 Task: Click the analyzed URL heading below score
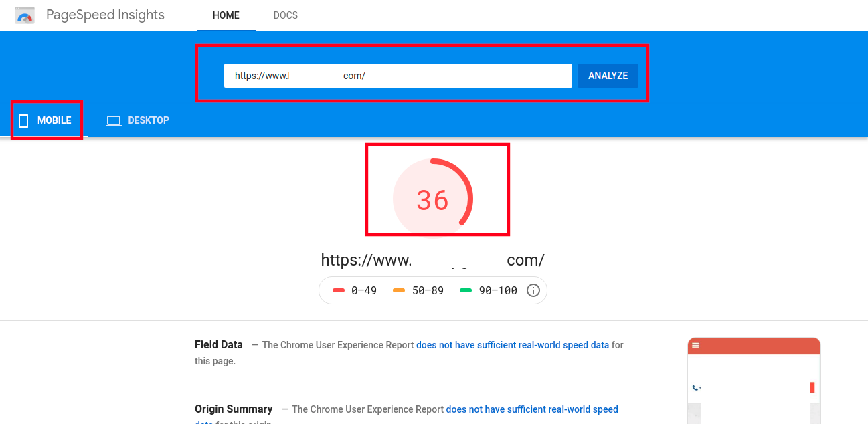[x=432, y=260]
